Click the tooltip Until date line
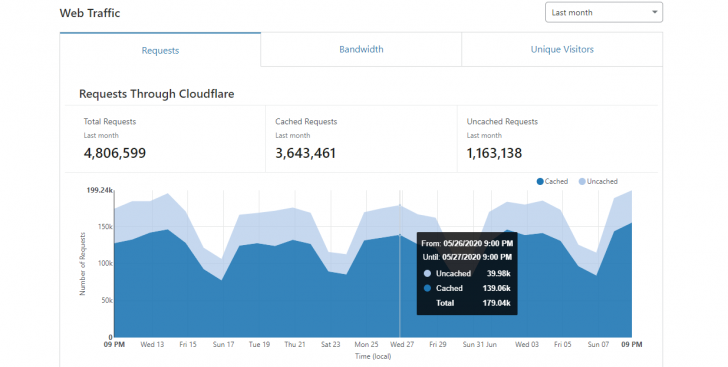This screenshot has height=367, width=728. coord(467,257)
